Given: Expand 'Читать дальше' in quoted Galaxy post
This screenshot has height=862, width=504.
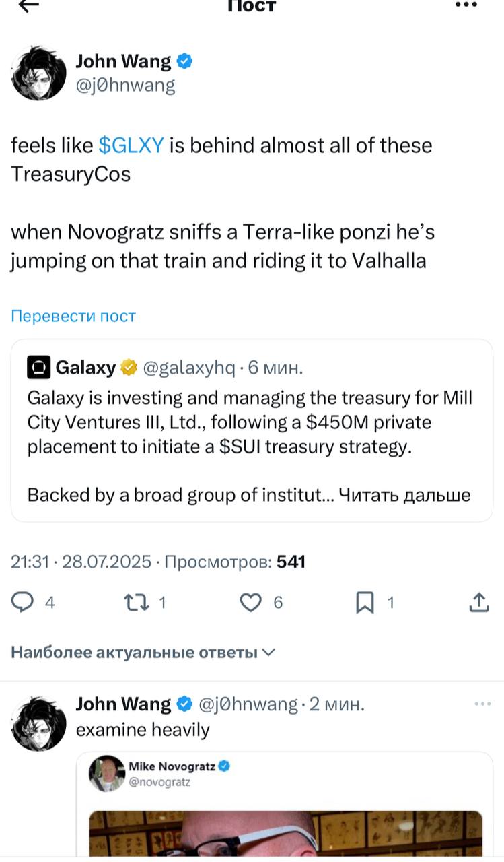Looking at the screenshot, I should click(404, 495).
